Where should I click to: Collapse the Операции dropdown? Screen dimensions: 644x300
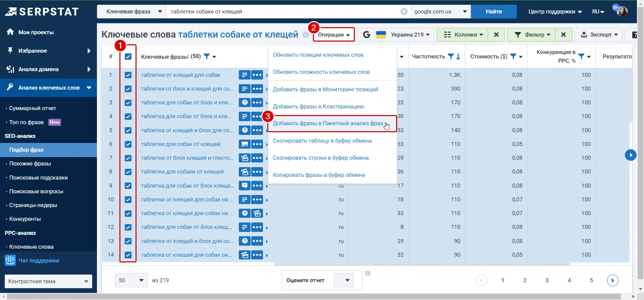tap(334, 35)
